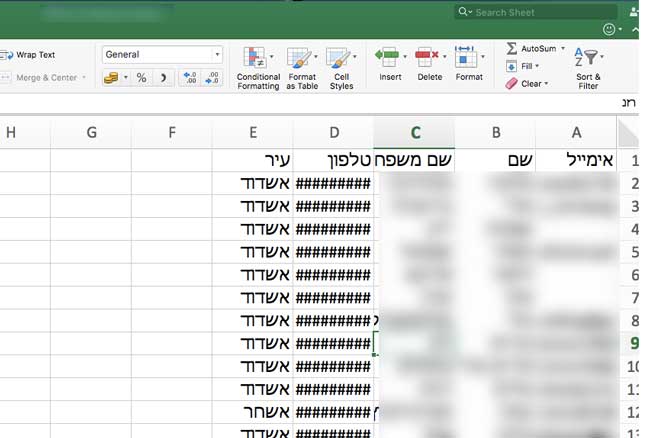
Task: Apply comma style number format
Action: pyautogui.click(x=164, y=78)
